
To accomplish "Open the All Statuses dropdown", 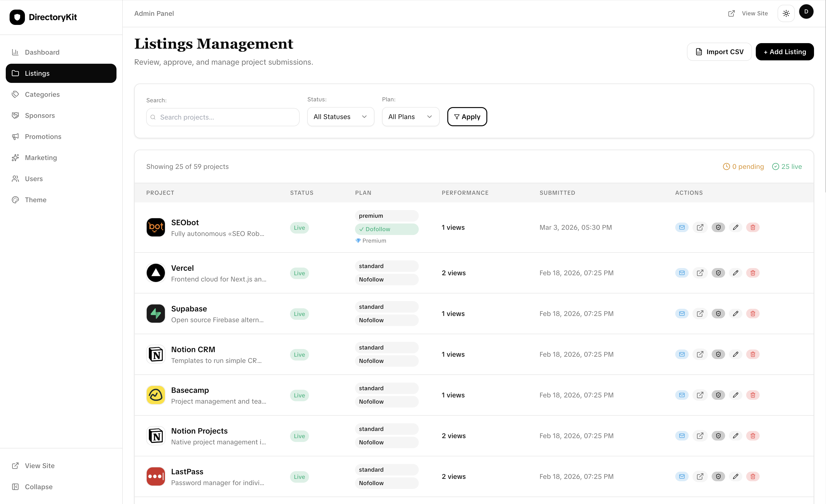I will pyautogui.click(x=340, y=117).
